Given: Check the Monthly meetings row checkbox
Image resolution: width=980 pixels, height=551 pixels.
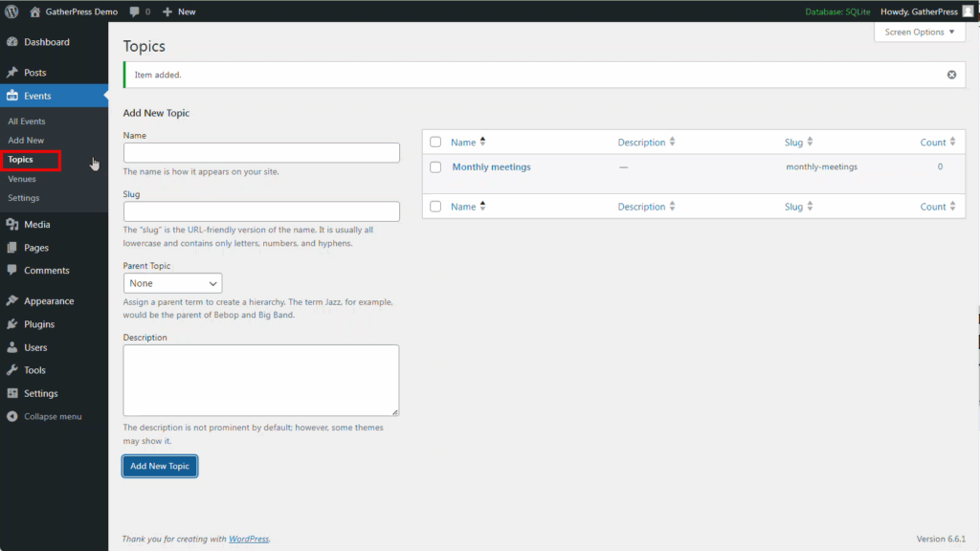Looking at the screenshot, I should [x=435, y=167].
